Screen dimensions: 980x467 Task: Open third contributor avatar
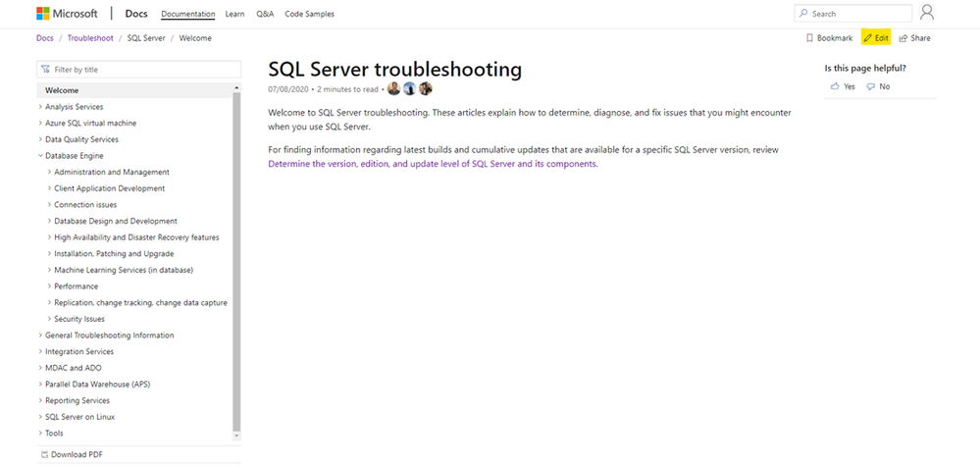tap(426, 88)
